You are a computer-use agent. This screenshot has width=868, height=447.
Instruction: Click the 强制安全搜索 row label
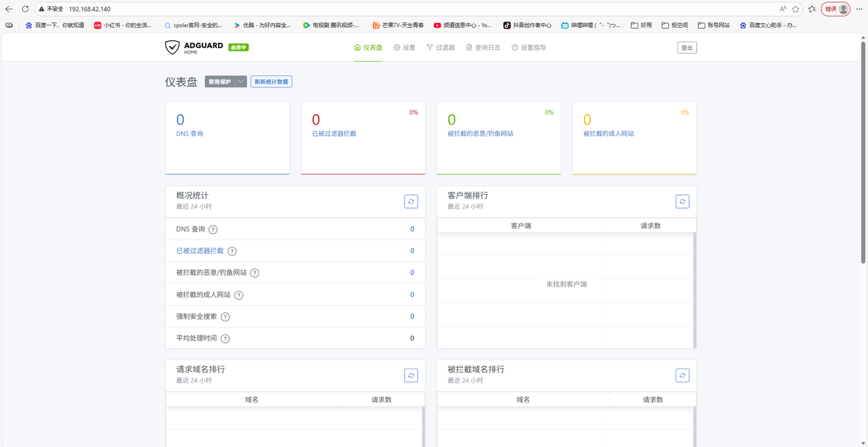[197, 317]
